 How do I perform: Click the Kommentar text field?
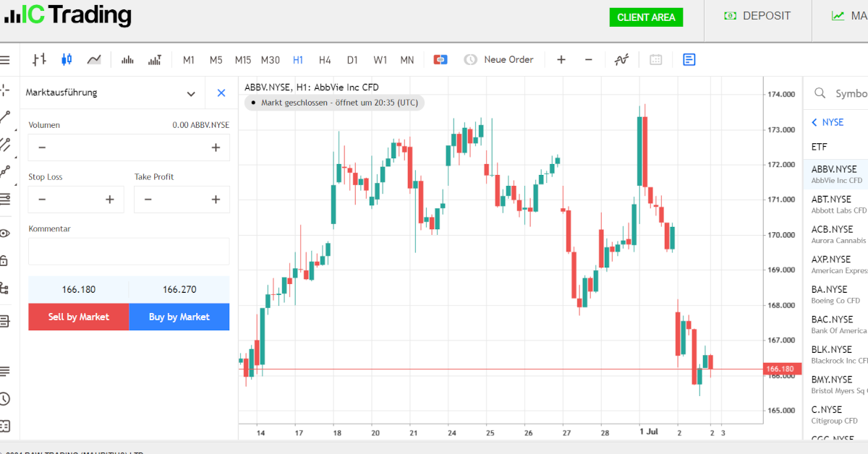(129, 252)
